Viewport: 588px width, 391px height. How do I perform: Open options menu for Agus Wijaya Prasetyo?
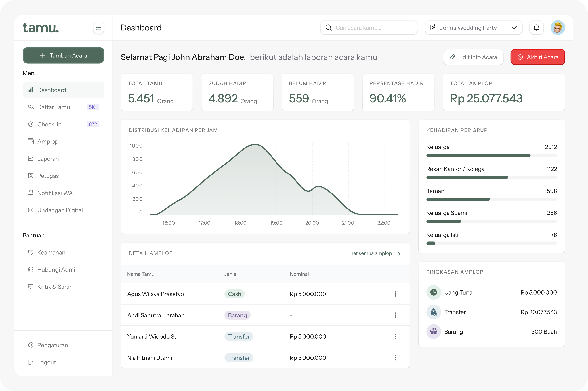[x=395, y=294]
